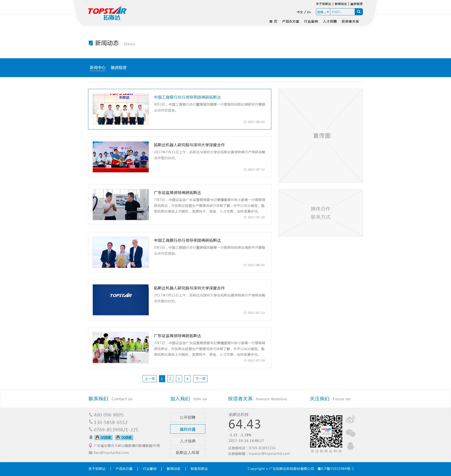Open the 人才培养 button
This screenshot has width=451, height=476.
tap(187, 441)
